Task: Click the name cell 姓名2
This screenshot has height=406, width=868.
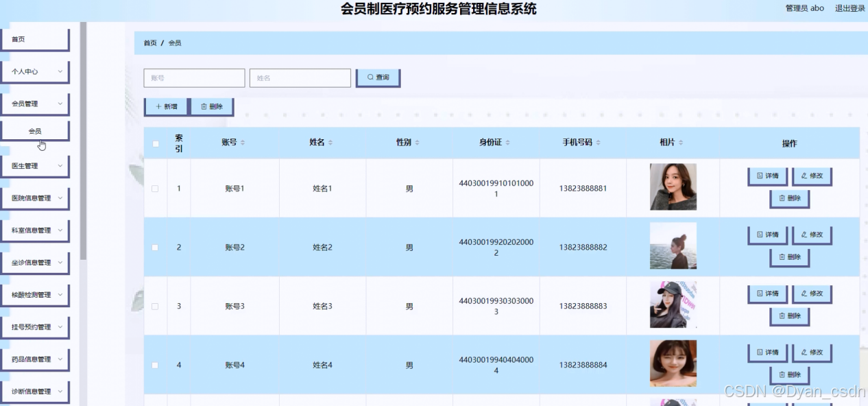Action: pyautogui.click(x=322, y=248)
